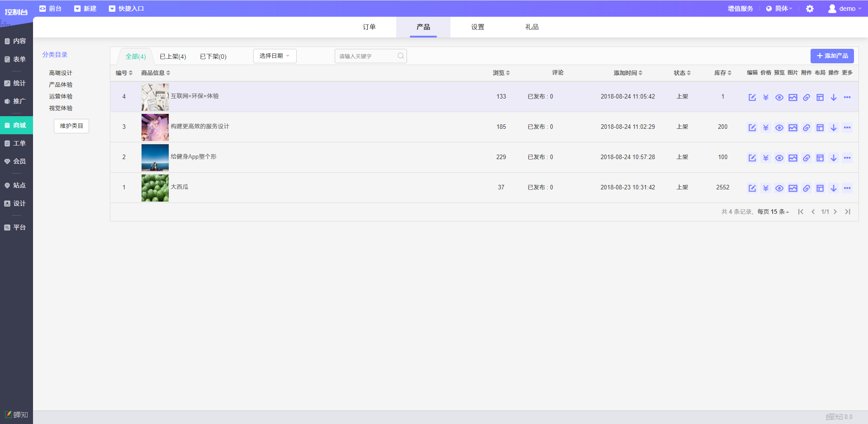Open the settings gear in top bar

[810, 9]
